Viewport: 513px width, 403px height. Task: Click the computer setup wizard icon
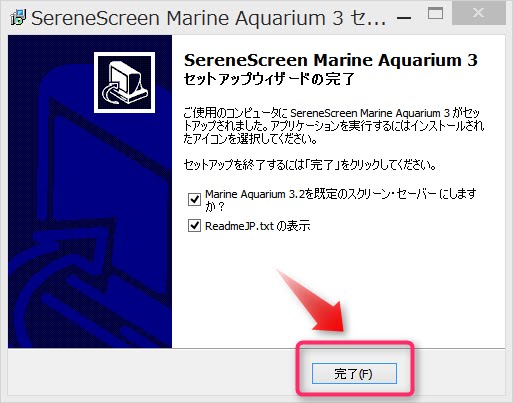(x=124, y=82)
